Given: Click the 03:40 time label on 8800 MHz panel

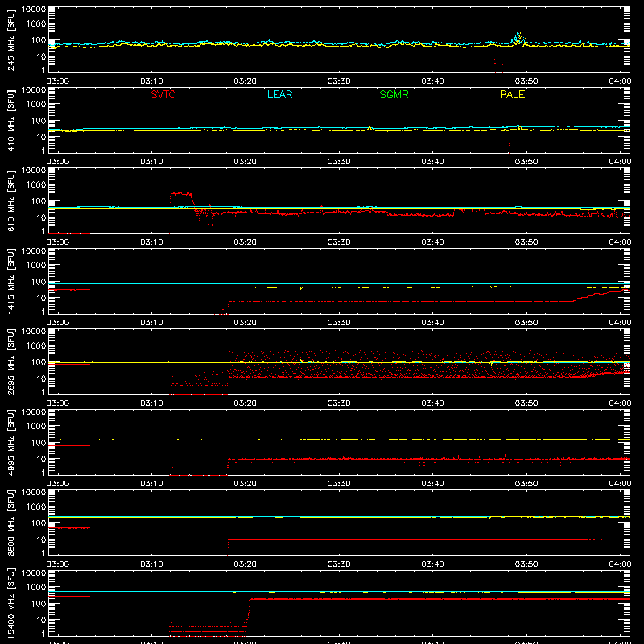Looking at the screenshot, I should (x=432, y=564).
